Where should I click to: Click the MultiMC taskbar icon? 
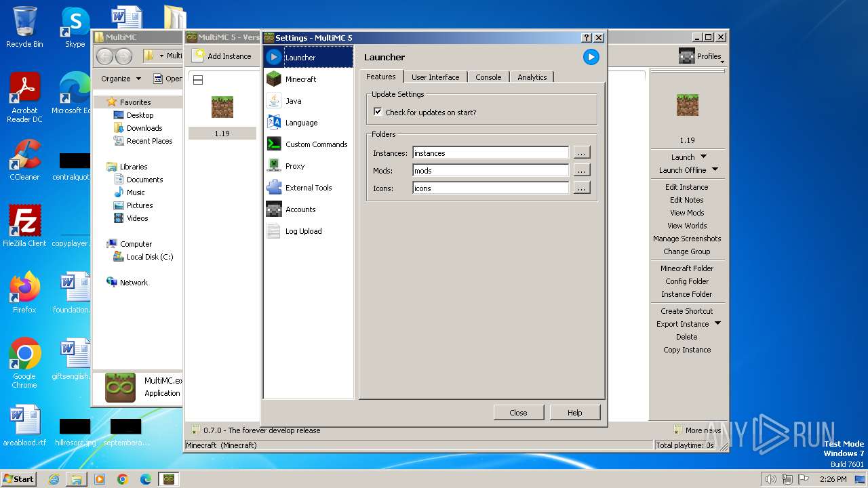click(168, 479)
